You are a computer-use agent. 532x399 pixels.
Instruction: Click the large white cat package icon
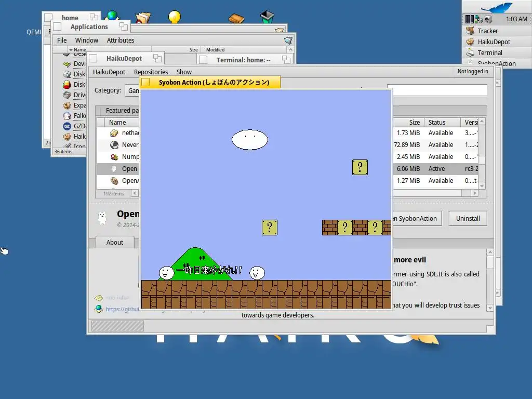coord(102,218)
